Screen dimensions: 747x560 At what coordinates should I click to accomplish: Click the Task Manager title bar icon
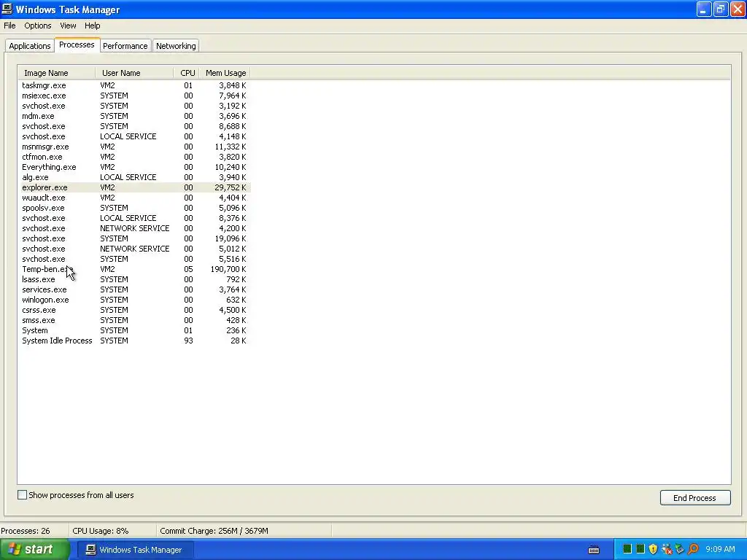click(7, 9)
